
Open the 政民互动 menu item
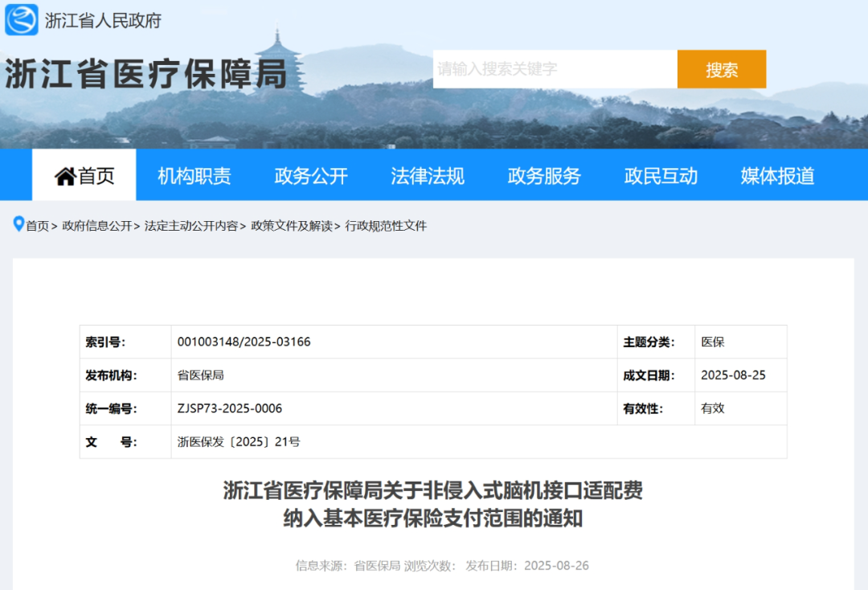tap(661, 176)
